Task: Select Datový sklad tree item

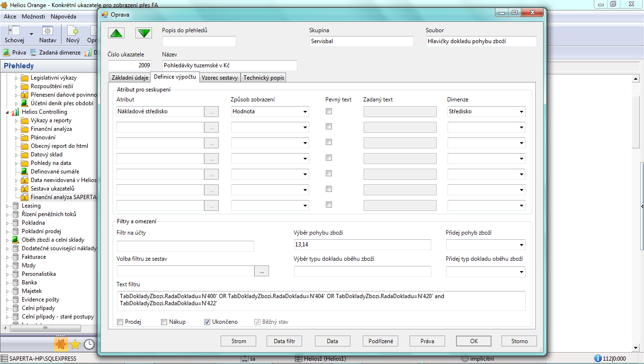Action: pos(46,155)
